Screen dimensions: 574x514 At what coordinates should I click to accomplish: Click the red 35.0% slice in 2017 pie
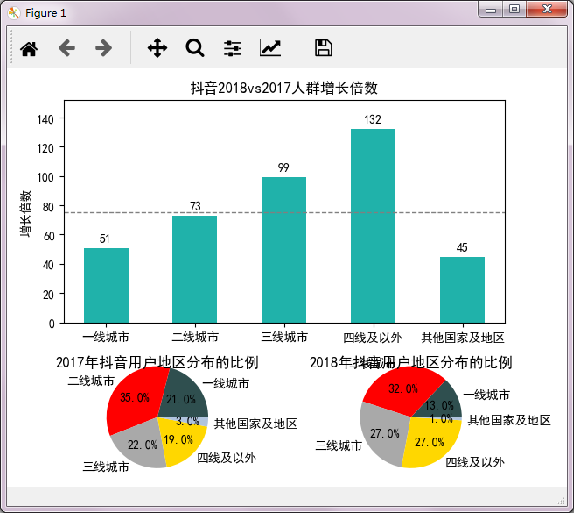[134, 397]
